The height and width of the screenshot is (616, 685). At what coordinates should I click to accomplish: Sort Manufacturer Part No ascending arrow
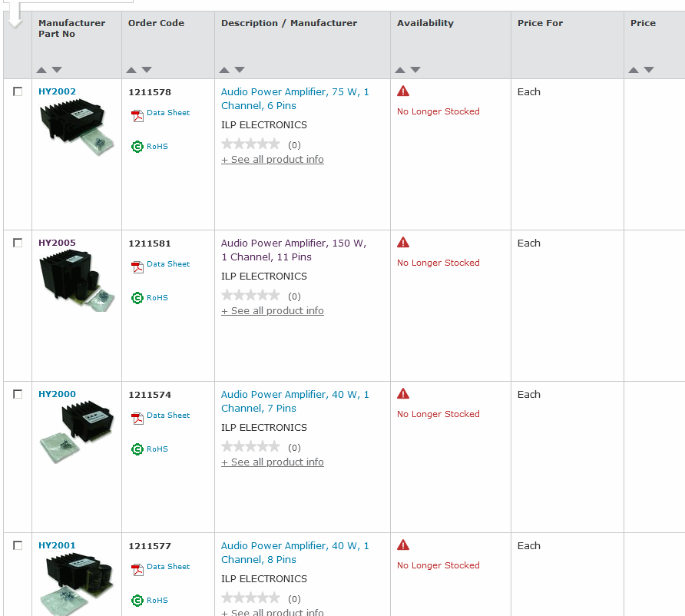click(41, 70)
